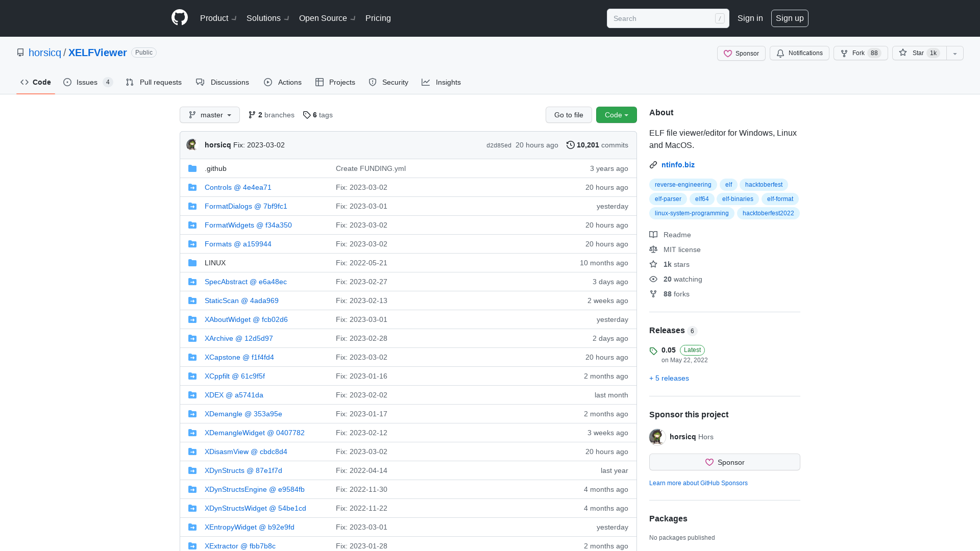The image size is (980, 551).
Task: Click the Controls submodule folder icon
Action: (192, 187)
